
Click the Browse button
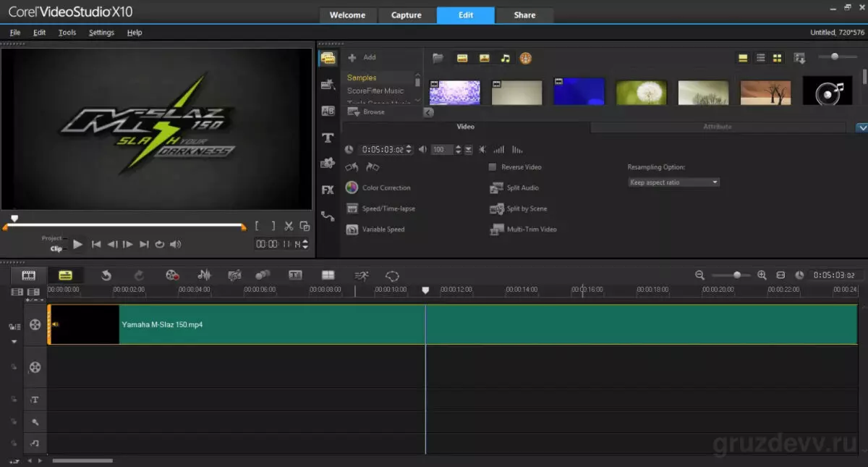(367, 112)
